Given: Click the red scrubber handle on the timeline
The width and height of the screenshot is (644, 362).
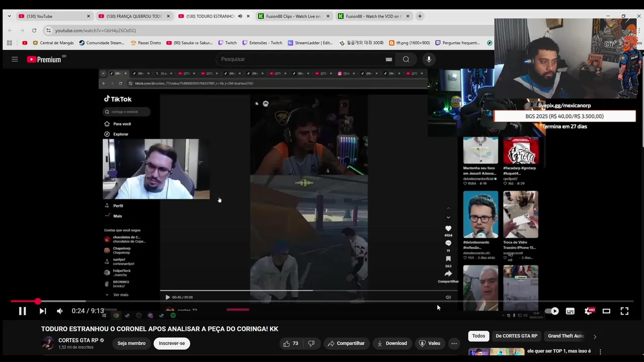Looking at the screenshot, I should [x=38, y=301].
